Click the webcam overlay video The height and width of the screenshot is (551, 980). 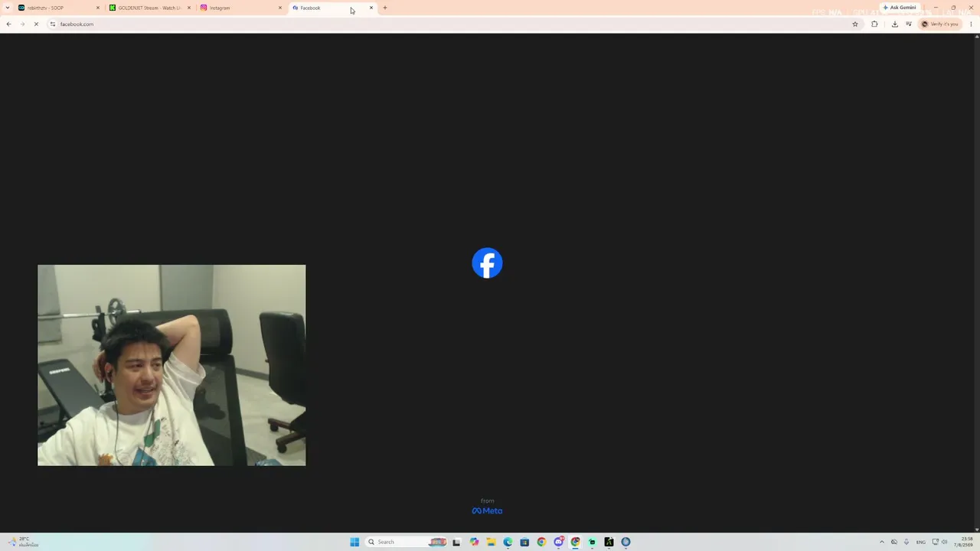click(171, 365)
